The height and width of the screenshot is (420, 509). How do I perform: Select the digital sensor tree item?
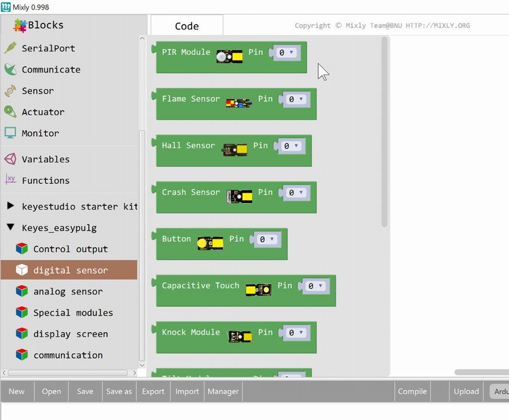click(x=69, y=270)
